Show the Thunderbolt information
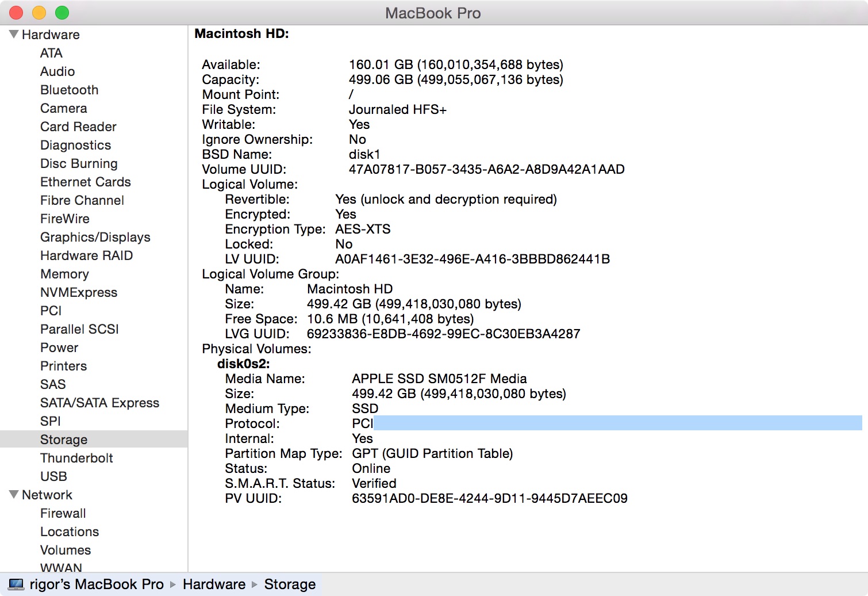Image resolution: width=868 pixels, height=596 pixels. pos(76,458)
